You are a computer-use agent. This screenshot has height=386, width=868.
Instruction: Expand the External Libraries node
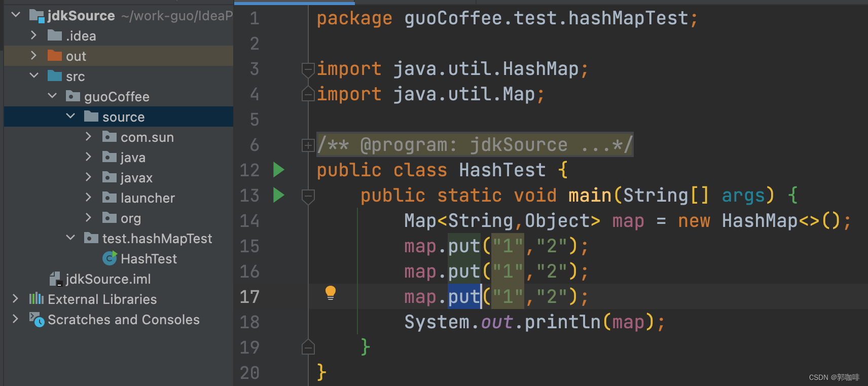coord(16,298)
